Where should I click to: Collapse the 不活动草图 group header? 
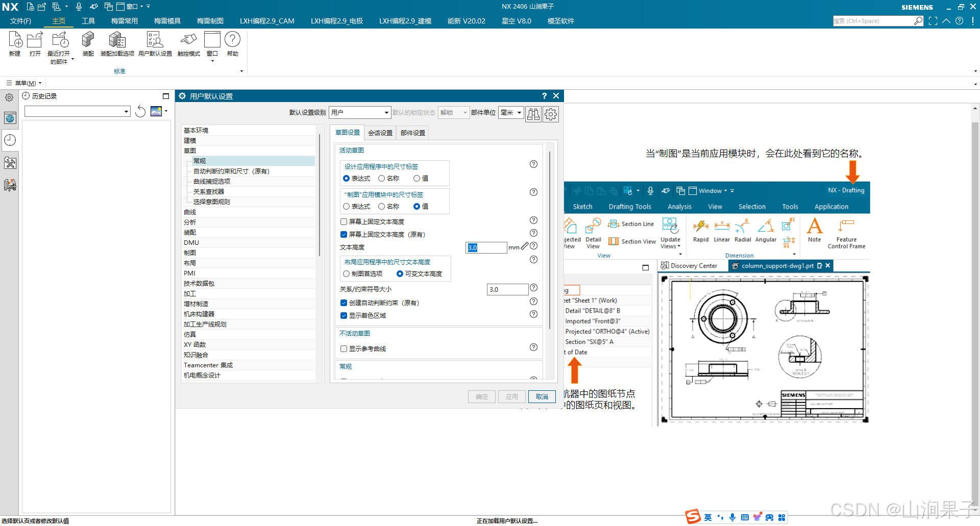355,334
